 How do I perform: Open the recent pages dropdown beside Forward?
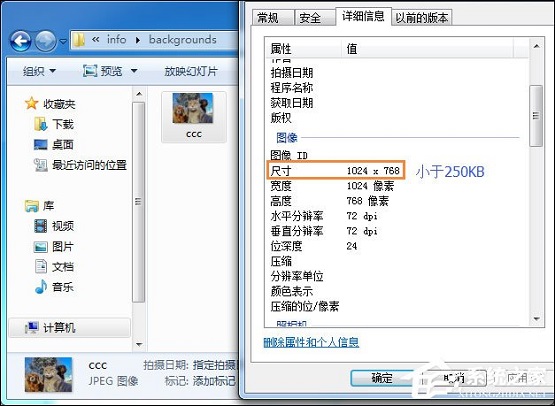63,41
